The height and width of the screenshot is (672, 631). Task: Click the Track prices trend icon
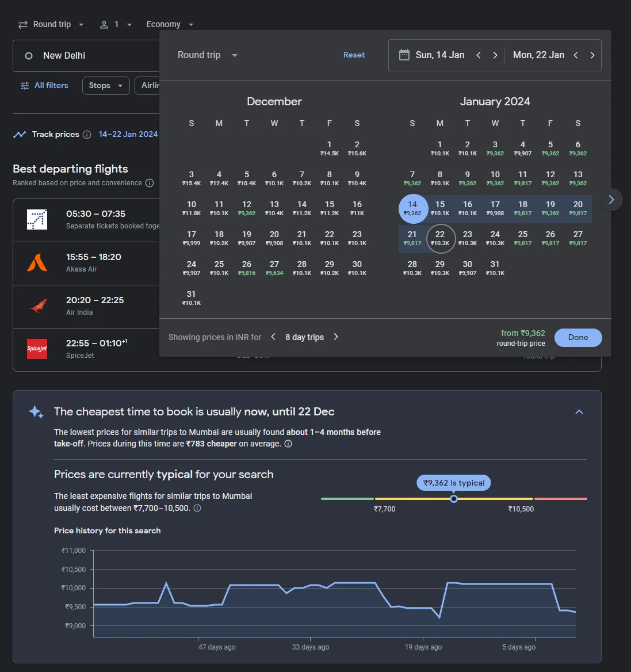pyautogui.click(x=20, y=135)
